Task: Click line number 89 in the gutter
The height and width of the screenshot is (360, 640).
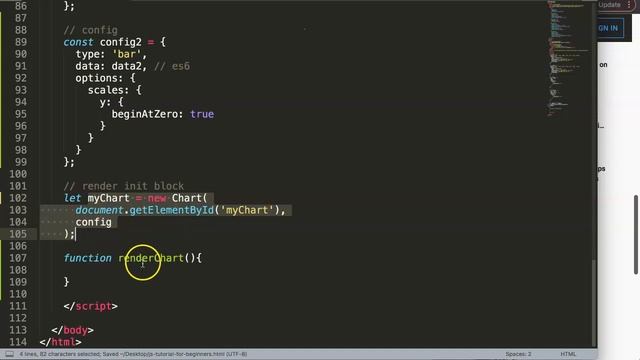Action: 21,42
